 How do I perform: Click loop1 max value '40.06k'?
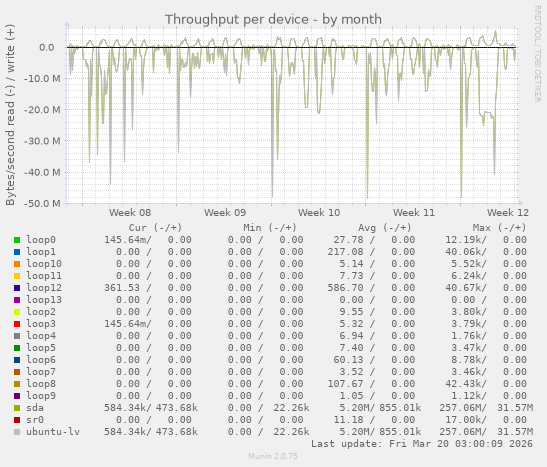(x=463, y=252)
